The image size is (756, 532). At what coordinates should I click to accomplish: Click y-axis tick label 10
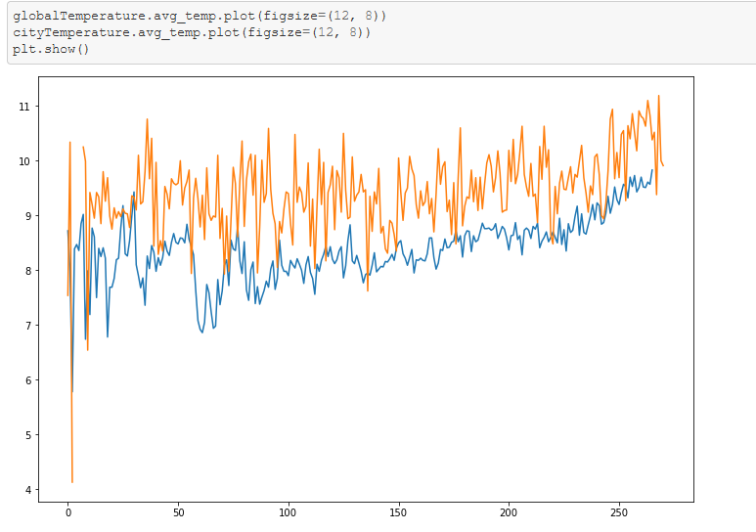pyautogui.click(x=24, y=161)
